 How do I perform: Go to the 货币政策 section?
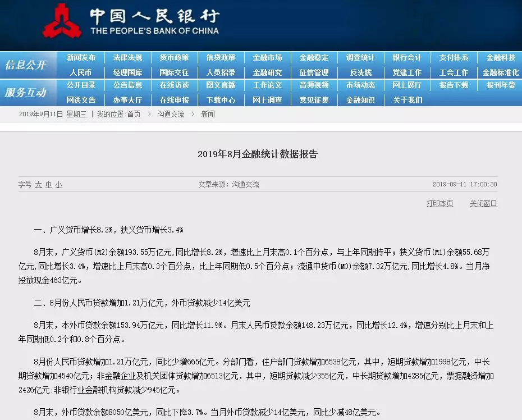pyautogui.click(x=174, y=58)
